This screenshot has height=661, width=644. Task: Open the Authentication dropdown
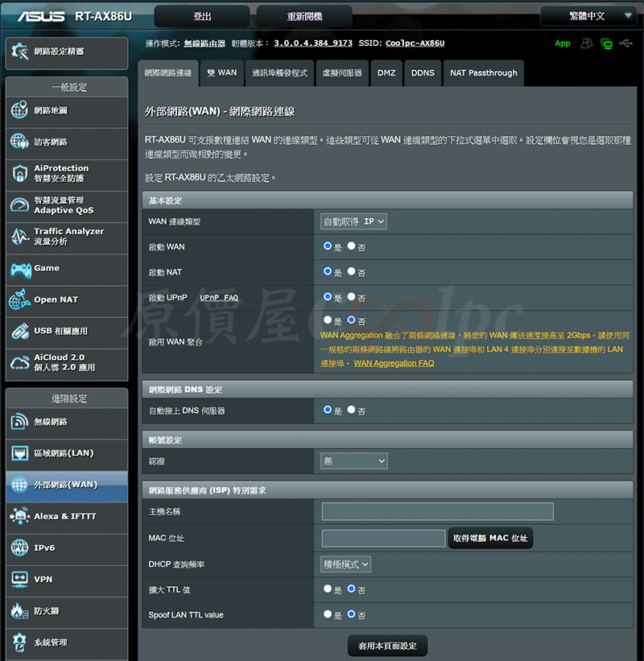[x=353, y=461]
